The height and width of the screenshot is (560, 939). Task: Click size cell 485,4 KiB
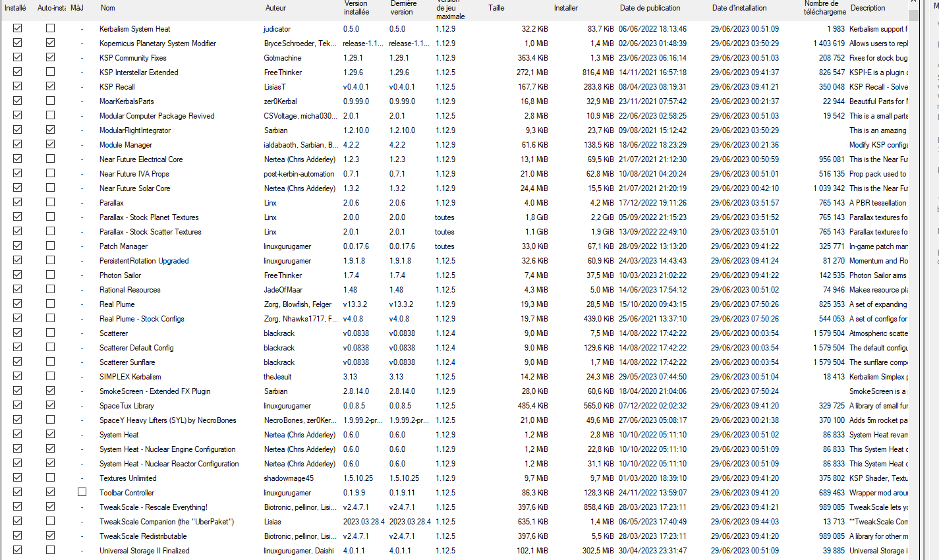point(533,406)
